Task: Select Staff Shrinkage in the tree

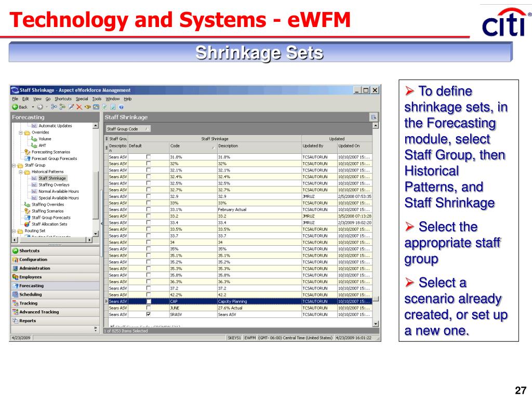Action: click(52, 178)
